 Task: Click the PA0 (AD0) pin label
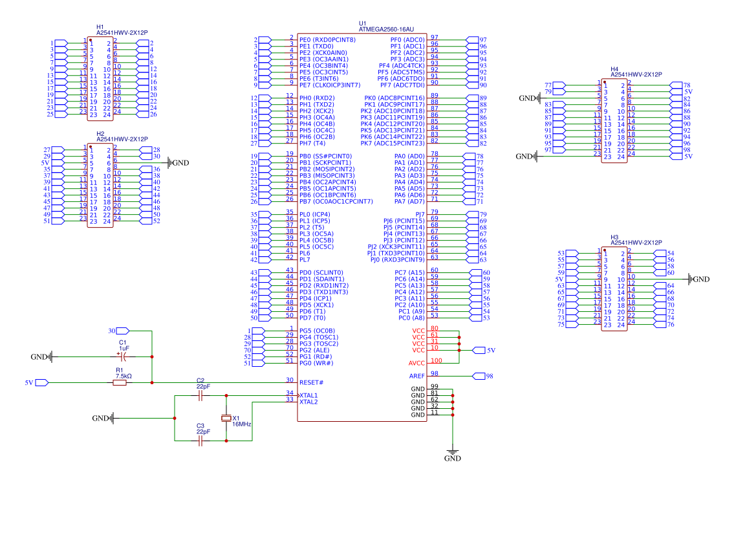coord(409,157)
